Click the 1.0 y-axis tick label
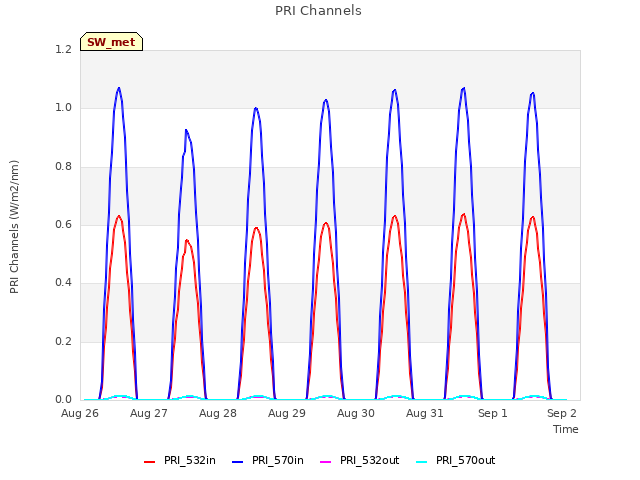Screen dimensions: 640x480 pos(63,108)
